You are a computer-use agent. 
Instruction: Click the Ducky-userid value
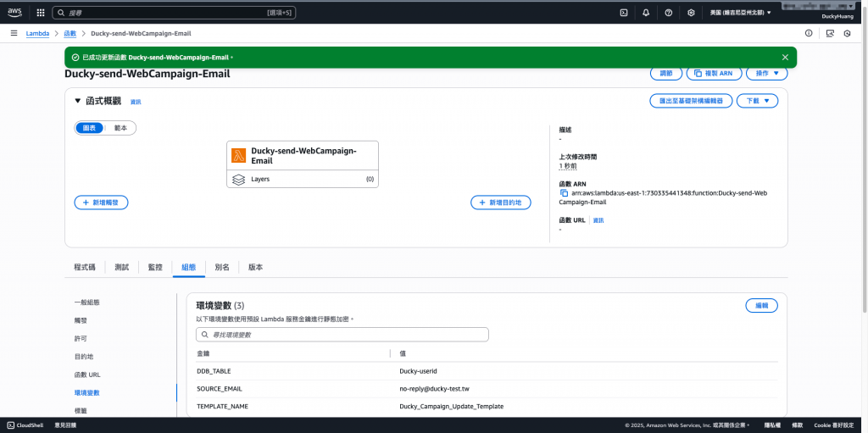pyautogui.click(x=419, y=371)
